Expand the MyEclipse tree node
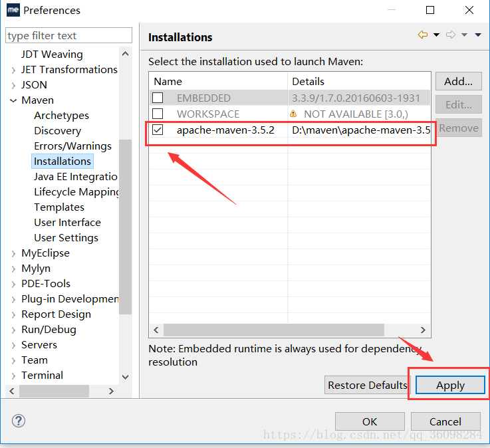This screenshot has height=448, width=490. click(x=13, y=253)
